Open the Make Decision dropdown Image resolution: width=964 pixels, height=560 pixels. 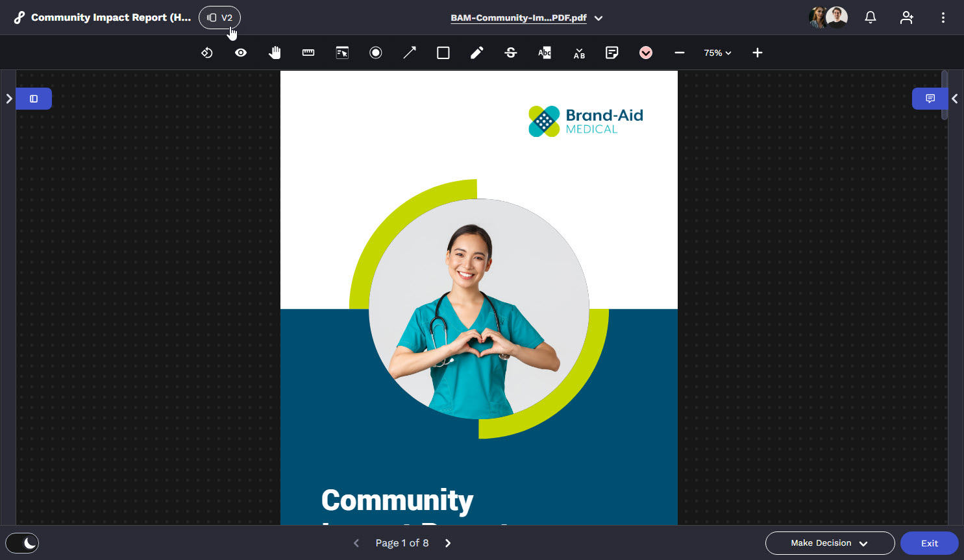830,543
